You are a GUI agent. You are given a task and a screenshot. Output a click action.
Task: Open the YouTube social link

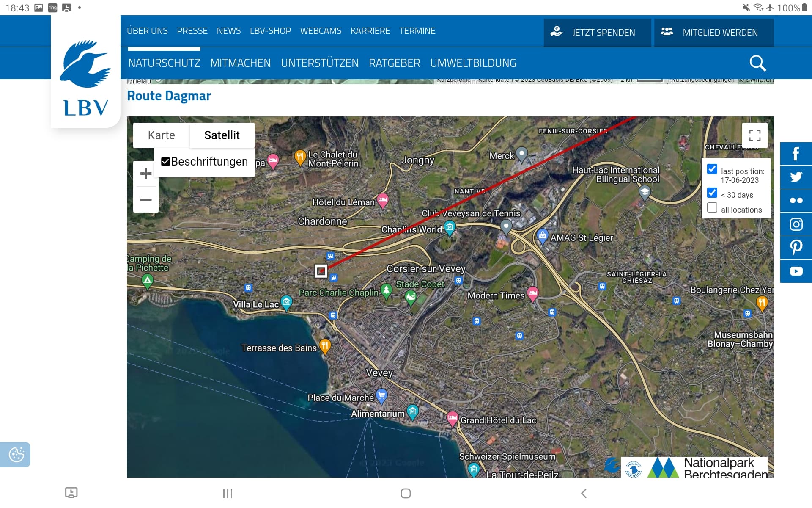pos(796,271)
